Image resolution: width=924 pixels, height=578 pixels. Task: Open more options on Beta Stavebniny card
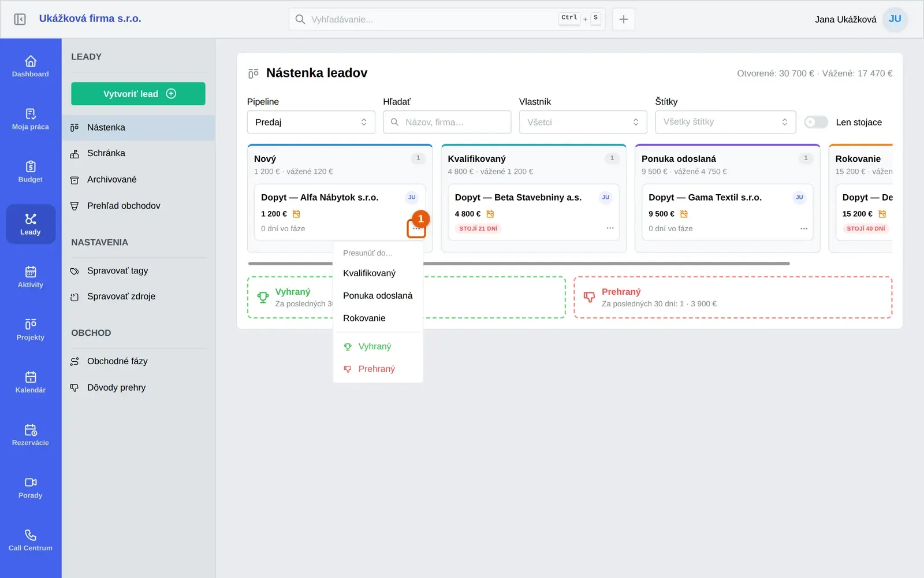pos(610,228)
